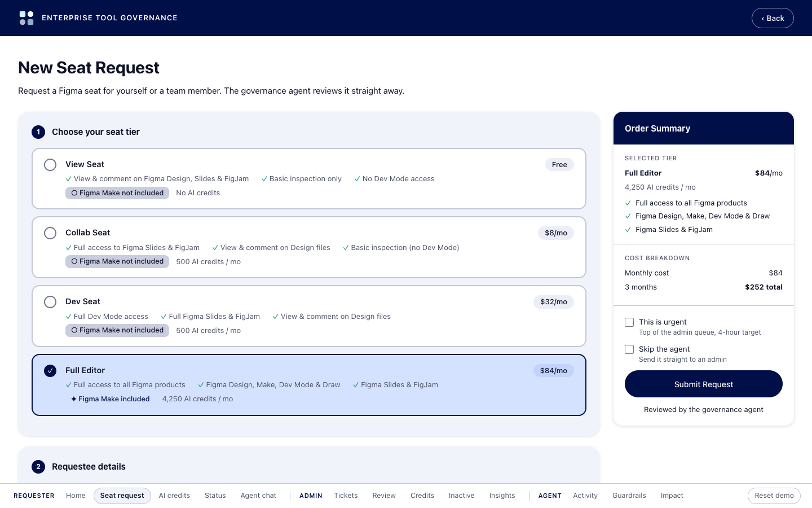Open the agent Activity tab
Screen dimensions: 812x508
tap(585, 496)
